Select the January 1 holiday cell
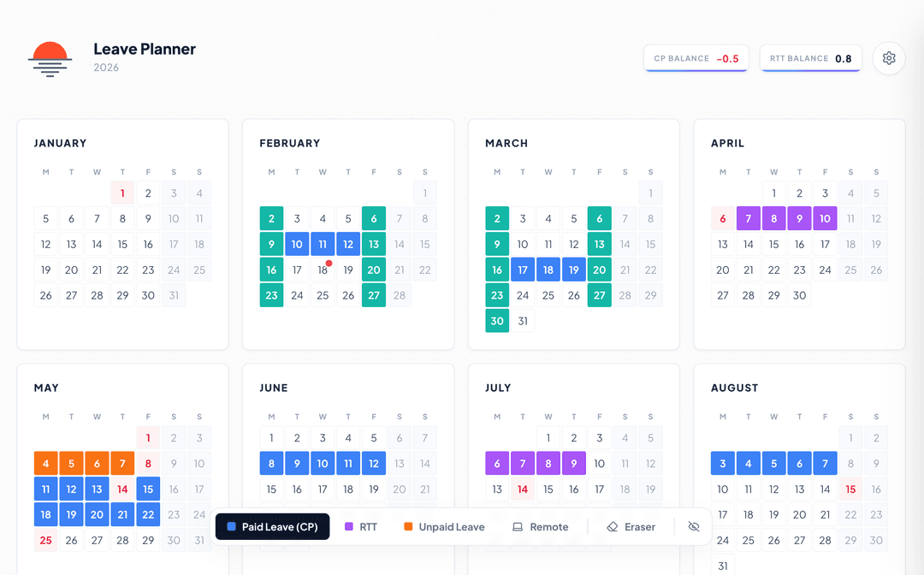Image resolution: width=924 pixels, height=575 pixels. click(x=123, y=193)
